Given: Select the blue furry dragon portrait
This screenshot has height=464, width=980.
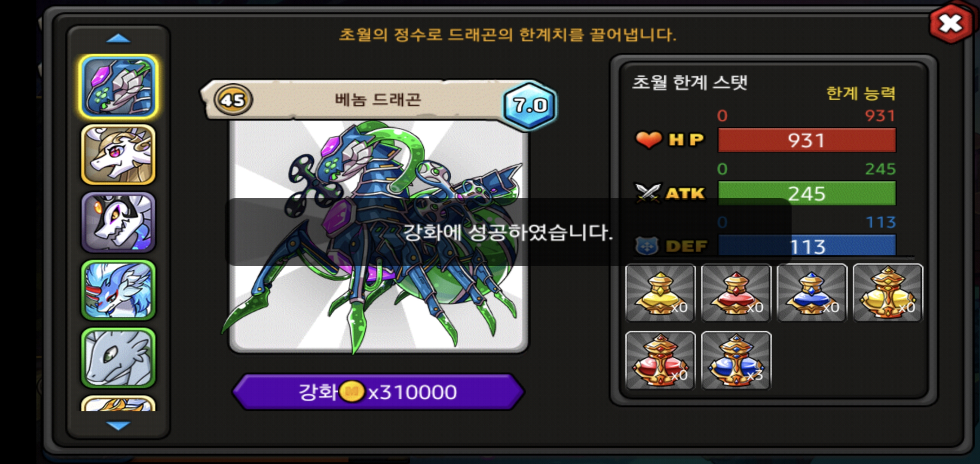Looking at the screenshot, I should [118, 290].
